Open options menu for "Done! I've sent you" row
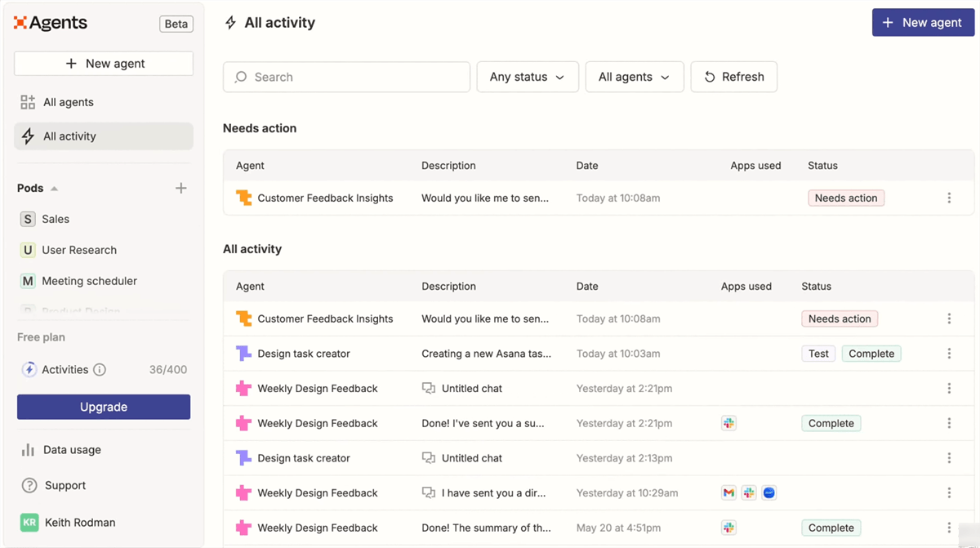Viewport: 980px width, 548px height. 949,423
